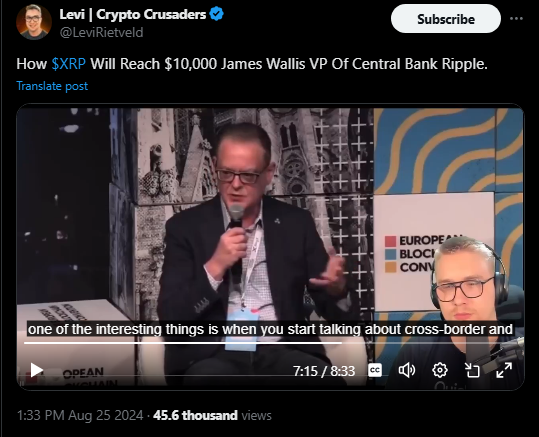Click the 7:15 / 8:33 time display
This screenshot has height=437, width=539.
(x=324, y=371)
